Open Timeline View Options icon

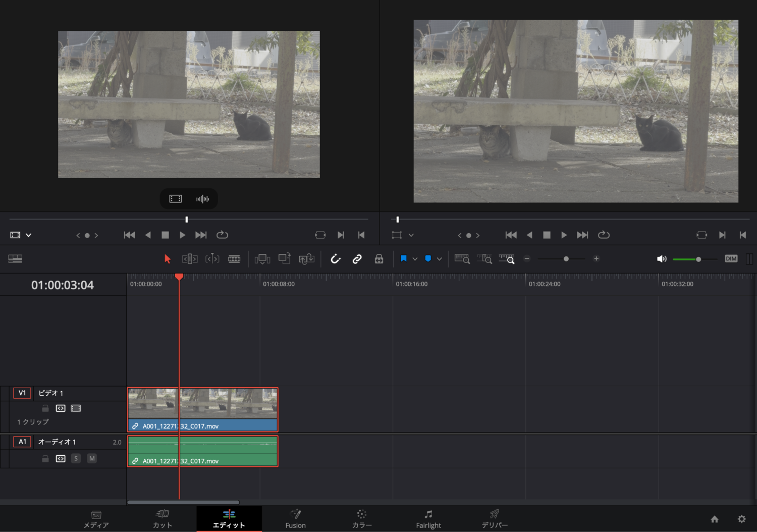click(15, 259)
